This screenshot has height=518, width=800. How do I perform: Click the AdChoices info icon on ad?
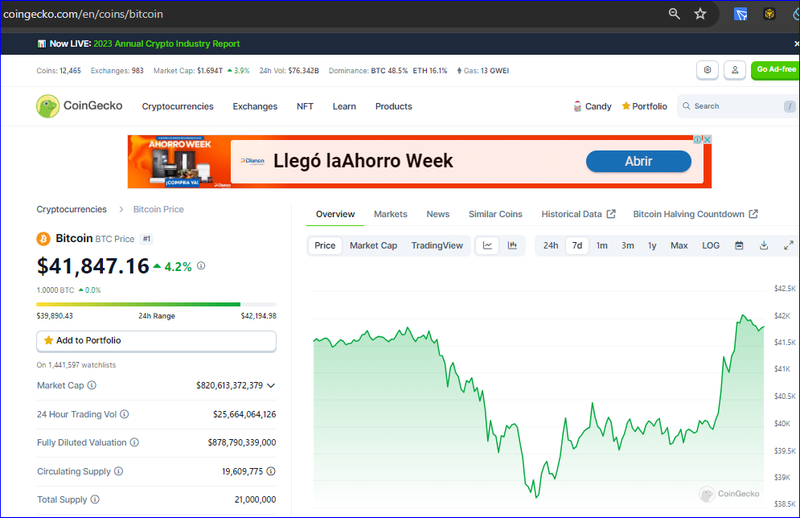tap(697, 139)
